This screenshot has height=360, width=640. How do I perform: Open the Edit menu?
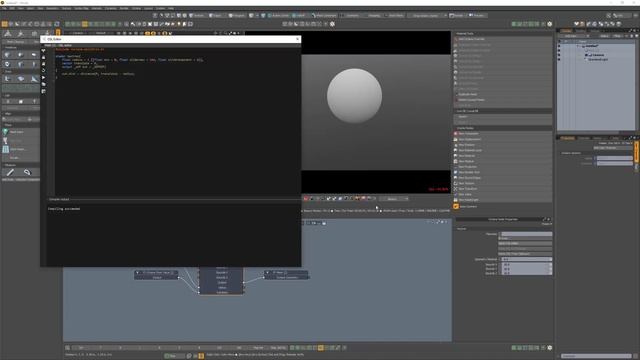(12, 8)
